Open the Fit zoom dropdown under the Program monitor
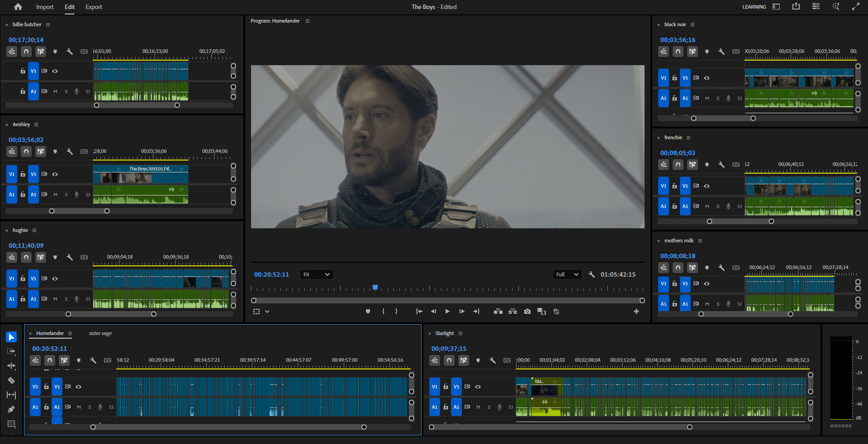Screen dimensions: 868x444 point(316,274)
